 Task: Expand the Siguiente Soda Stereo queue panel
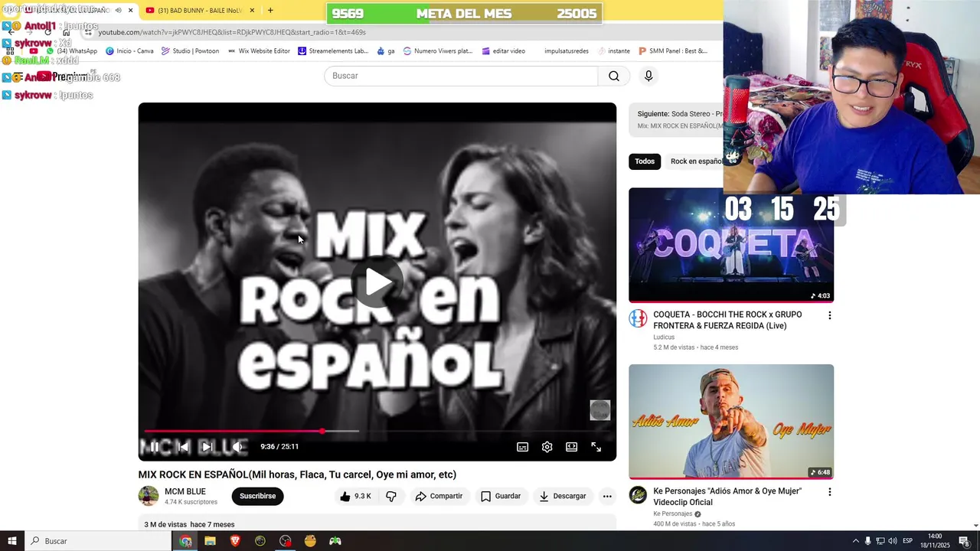click(x=676, y=119)
